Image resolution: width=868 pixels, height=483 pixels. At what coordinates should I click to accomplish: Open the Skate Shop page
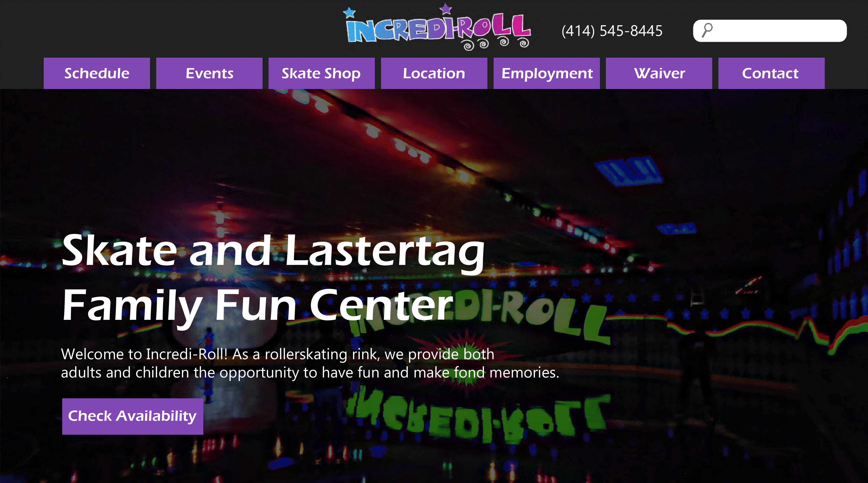(321, 73)
